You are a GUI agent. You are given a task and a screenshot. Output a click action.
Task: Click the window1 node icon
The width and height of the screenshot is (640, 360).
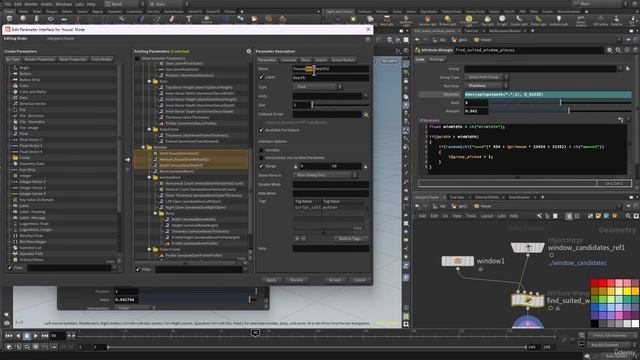(458, 261)
